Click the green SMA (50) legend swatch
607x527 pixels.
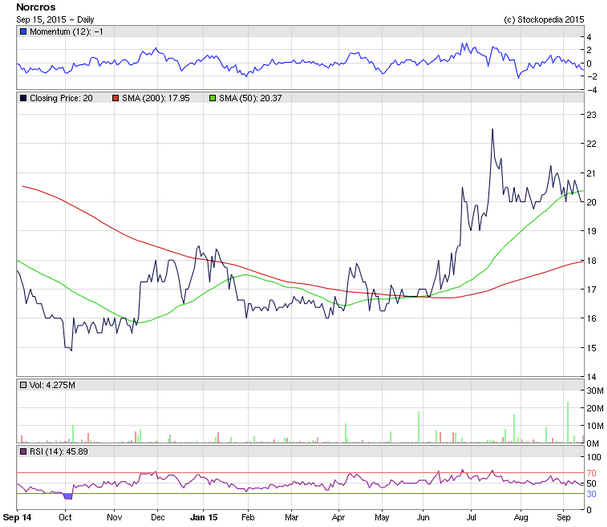pos(213,98)
